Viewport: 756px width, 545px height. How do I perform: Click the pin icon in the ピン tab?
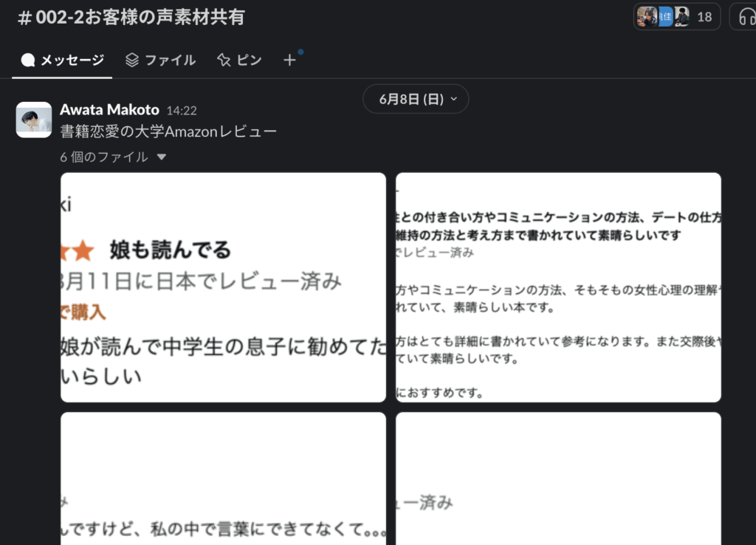[224, 61]
